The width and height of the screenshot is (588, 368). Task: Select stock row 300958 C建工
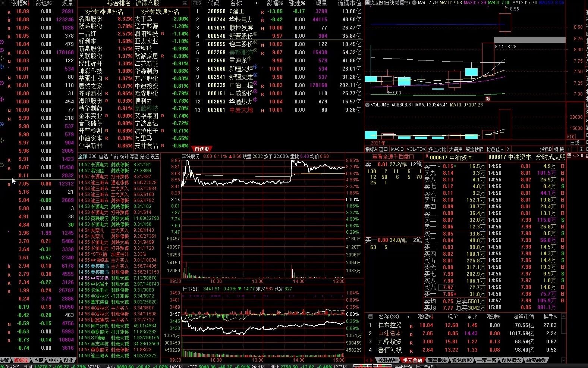[278, 11]
